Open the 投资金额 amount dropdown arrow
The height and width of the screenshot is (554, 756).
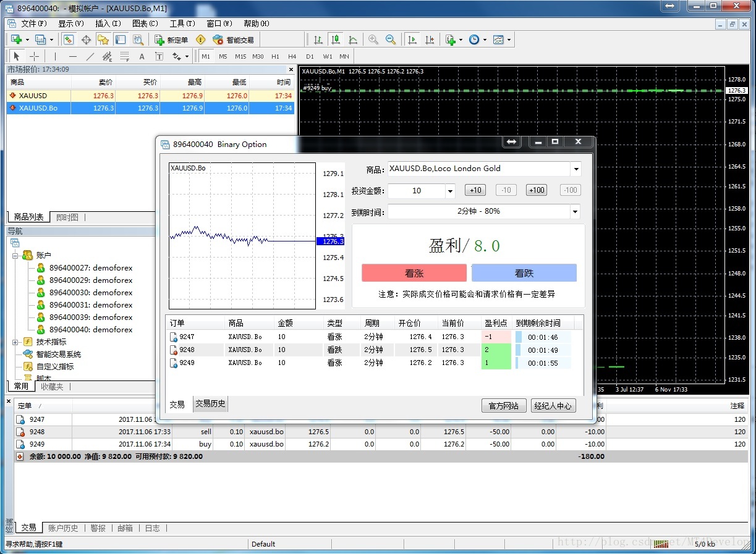450,190
